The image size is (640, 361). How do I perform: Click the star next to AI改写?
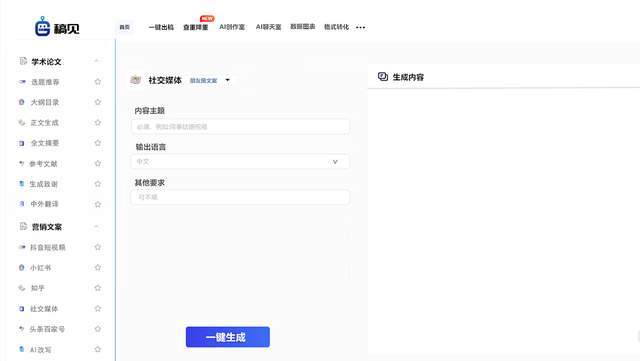(98, 349)
